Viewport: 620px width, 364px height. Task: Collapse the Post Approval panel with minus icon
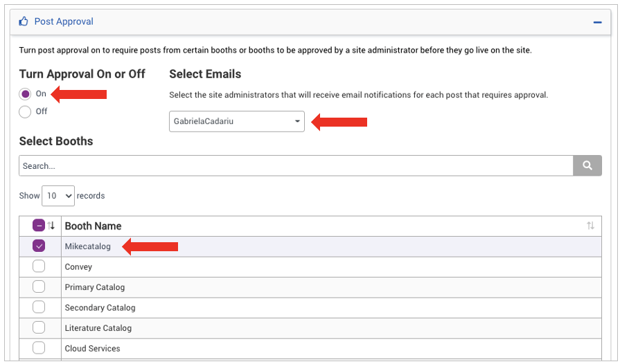point(597,23)
